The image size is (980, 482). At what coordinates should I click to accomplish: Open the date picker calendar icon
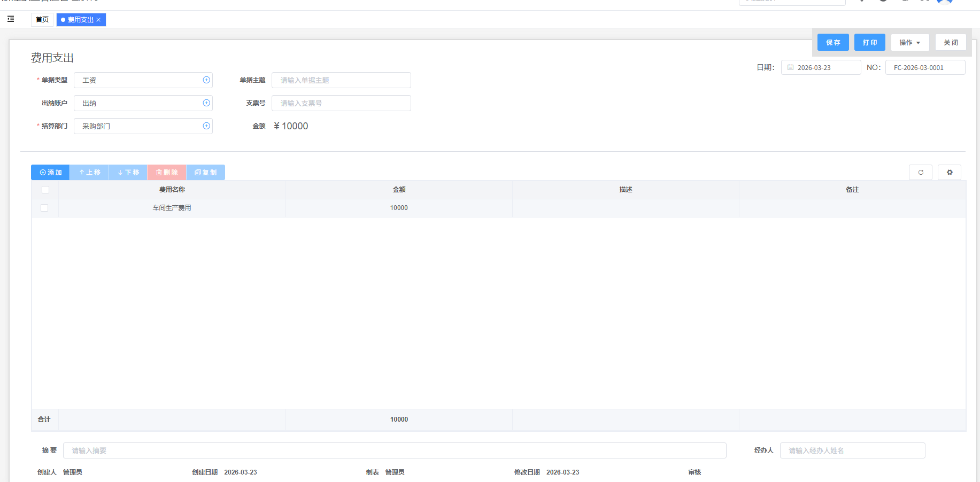coord(790,68)
